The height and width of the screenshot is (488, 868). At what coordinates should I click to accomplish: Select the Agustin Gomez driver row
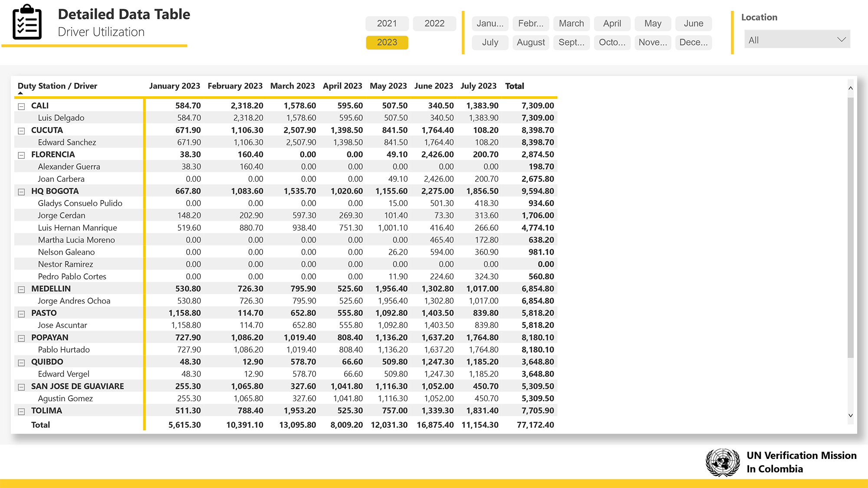286,398
